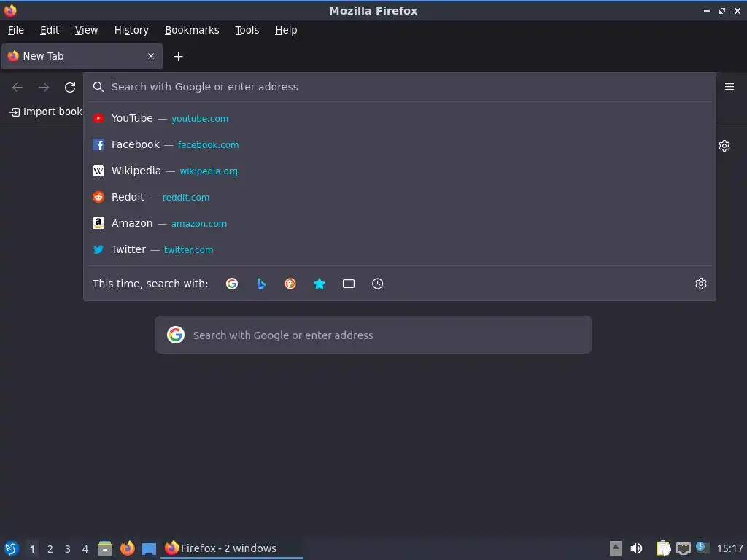747x560 pixels.
Task: Open the Help menu
Action: [286, 30]
